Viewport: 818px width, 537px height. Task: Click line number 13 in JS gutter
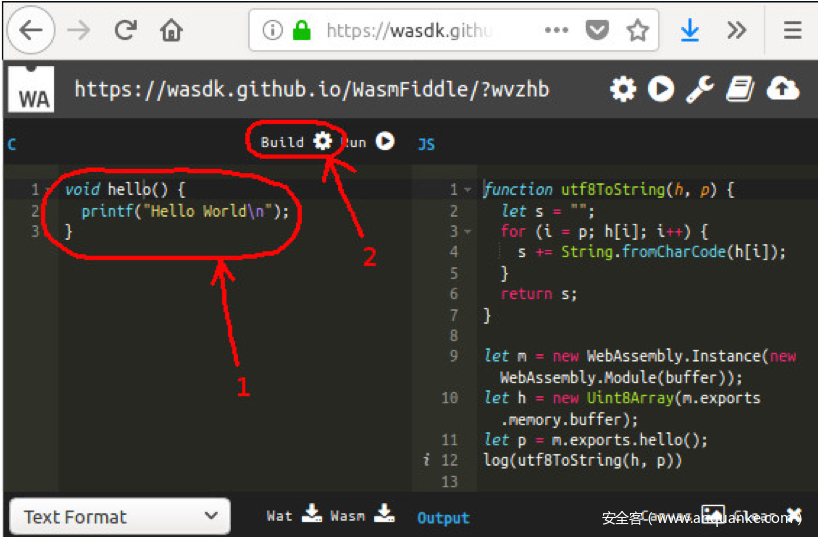point(450,481)
